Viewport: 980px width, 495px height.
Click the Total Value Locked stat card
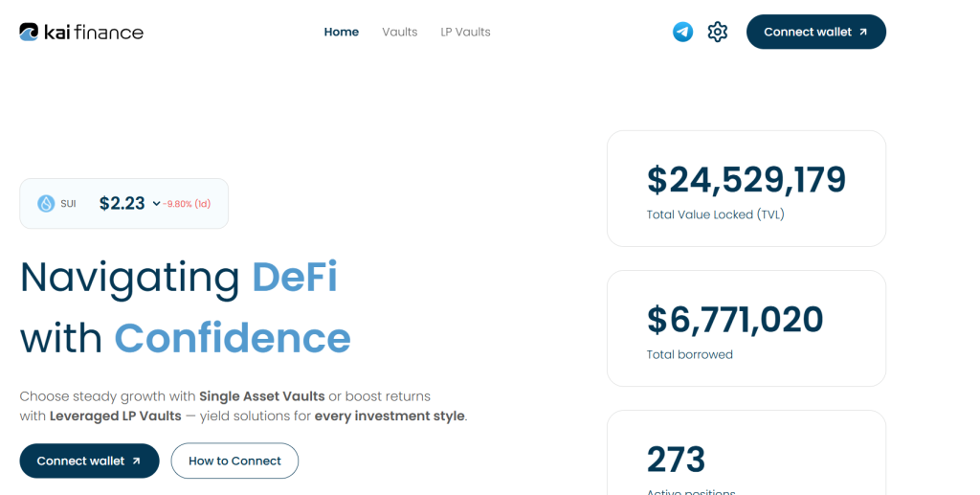[x=746, y=189]
